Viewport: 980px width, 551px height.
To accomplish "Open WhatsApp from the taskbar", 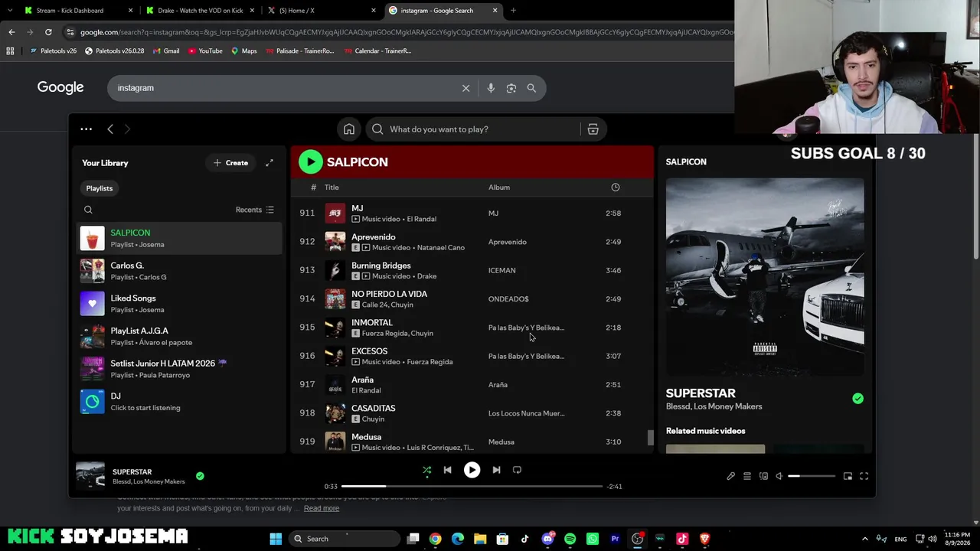I will point(593,539).
